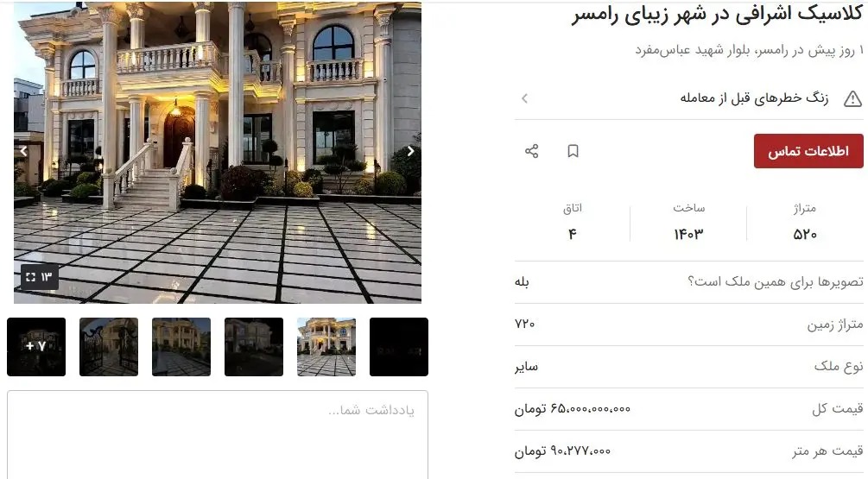Screen dimensions: 868x479
Task: Bookmark this listing with the bookmark icon
Action: click(x=573, y=151)
